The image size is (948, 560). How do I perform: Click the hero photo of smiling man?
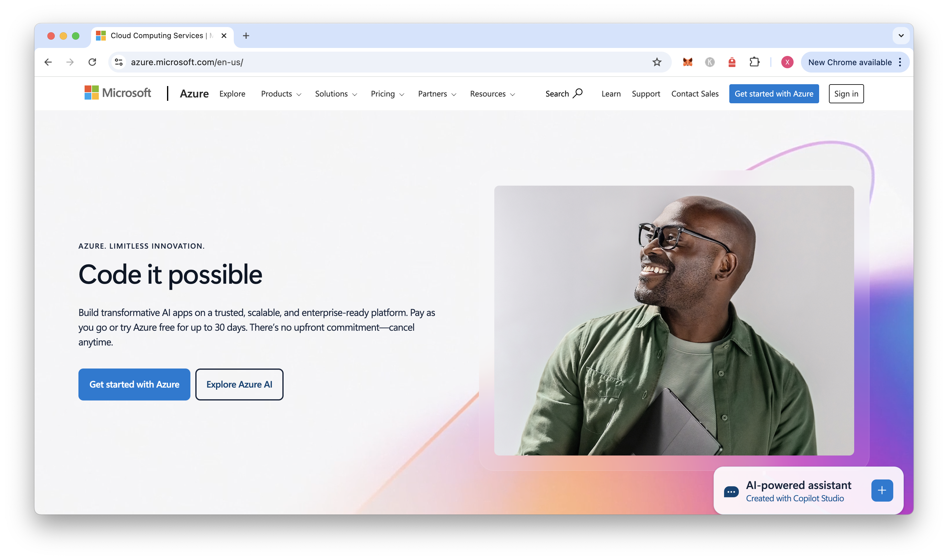click(674, 320)
